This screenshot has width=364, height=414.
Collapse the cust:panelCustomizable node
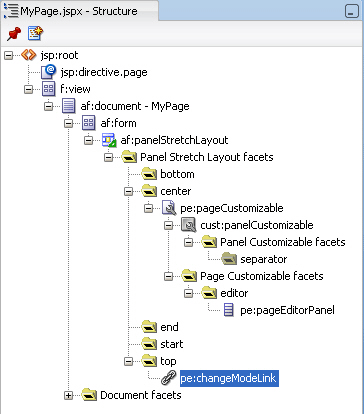tap(169, 225)
